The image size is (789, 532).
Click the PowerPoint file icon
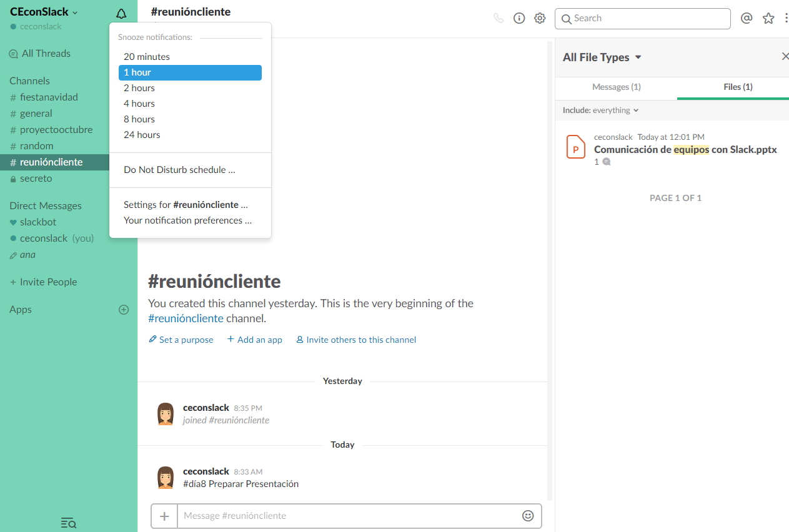pos(575,147)
